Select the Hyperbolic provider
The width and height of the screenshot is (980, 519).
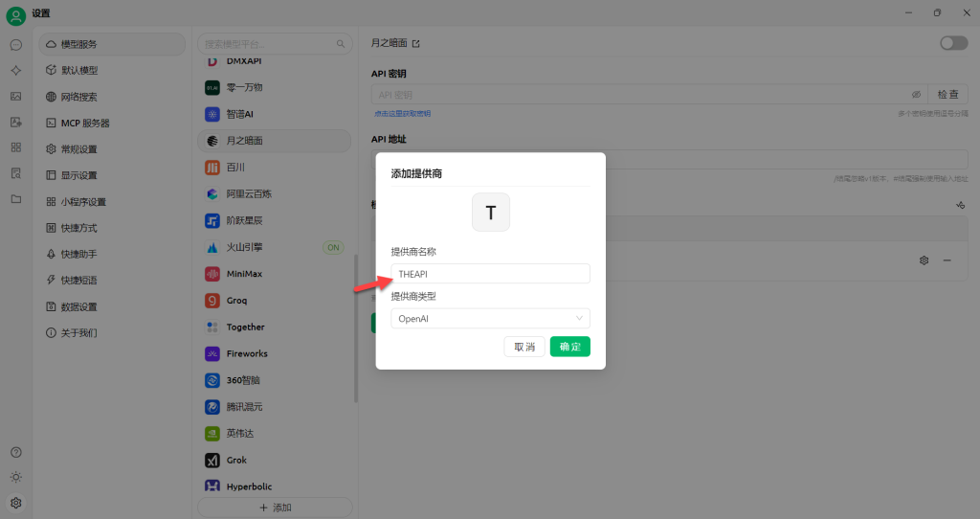click(275, 486)
